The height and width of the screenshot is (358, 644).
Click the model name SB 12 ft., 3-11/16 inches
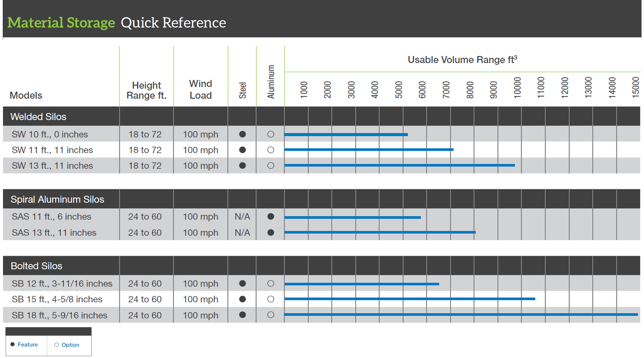pos(62,284)
